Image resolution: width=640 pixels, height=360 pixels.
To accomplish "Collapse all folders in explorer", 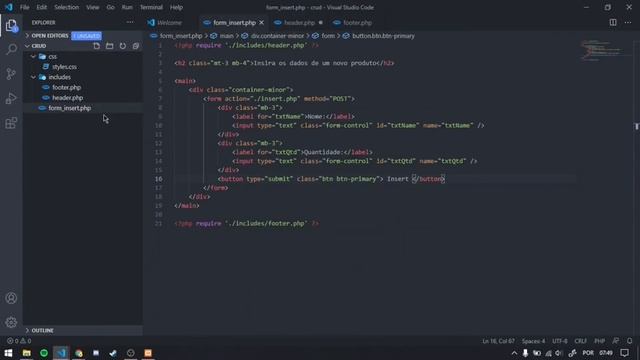I will 136,46.
